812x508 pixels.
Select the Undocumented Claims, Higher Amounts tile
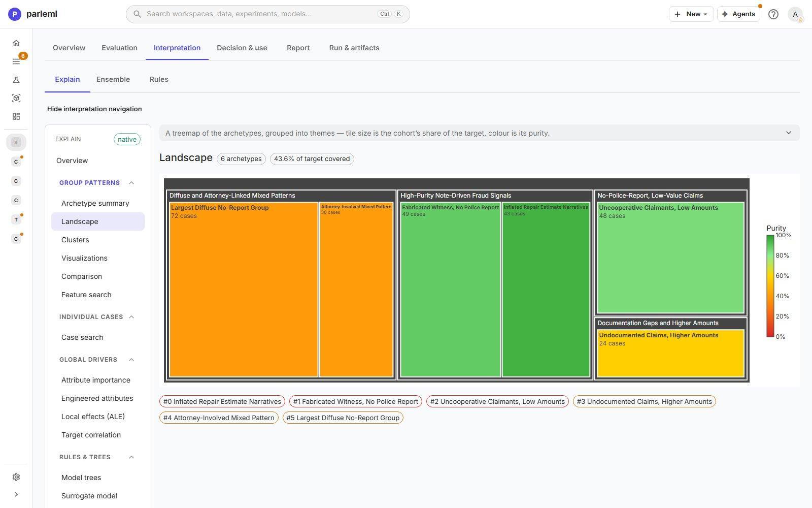click(670, 353)
